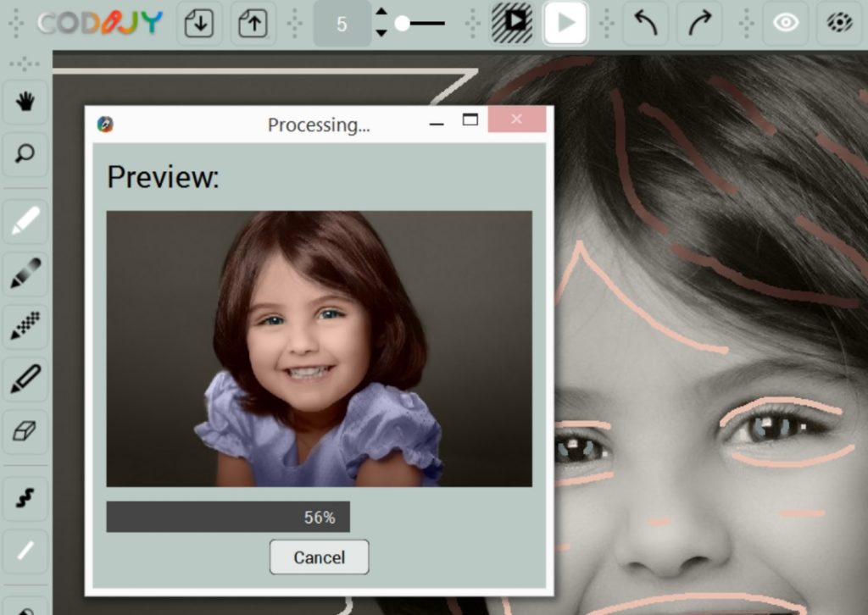Choose the multicolor capture pen tool
The width and height of the screenshot is (868, 615).
click(25, 326)
